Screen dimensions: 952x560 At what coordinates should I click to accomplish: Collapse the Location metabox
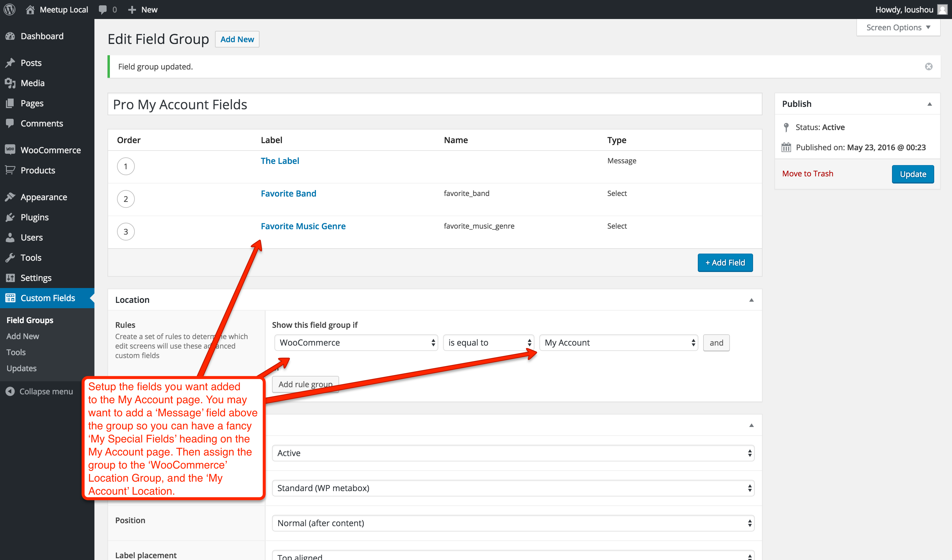pyautogui.click(x=751, y=300)
